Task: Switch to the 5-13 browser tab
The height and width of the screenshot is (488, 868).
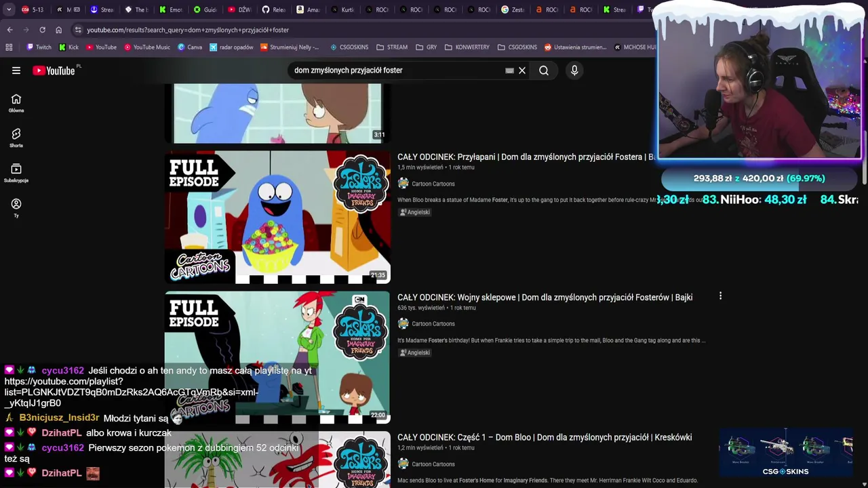Action: click(33, 9)
